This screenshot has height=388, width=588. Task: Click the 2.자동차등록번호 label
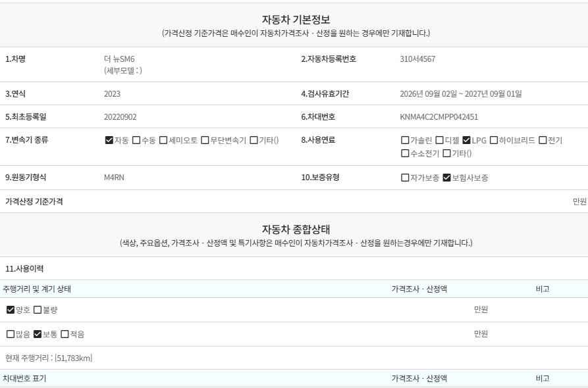[329, 59]
